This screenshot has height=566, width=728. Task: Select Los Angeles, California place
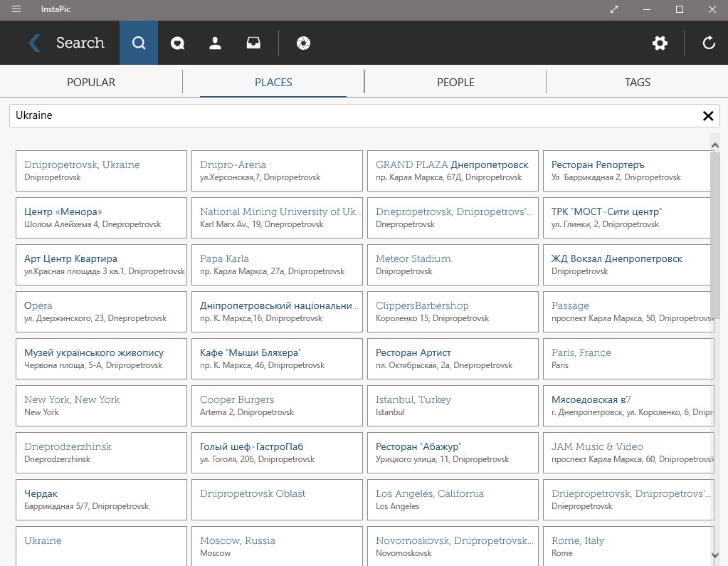coord(453,500)
